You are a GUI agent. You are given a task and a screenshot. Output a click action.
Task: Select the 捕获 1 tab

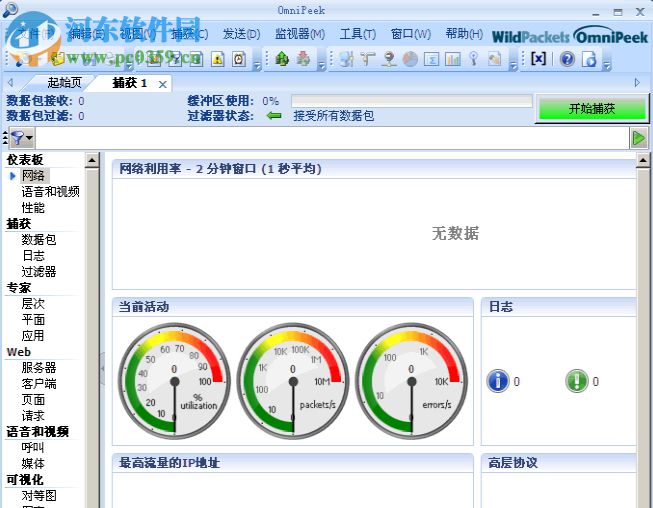click(x=130, y=83)
